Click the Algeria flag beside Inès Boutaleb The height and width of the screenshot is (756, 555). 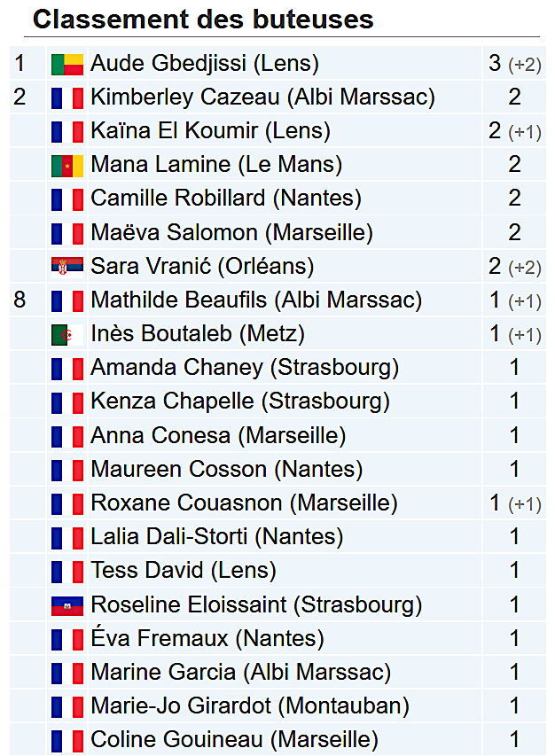coord(67,334)
